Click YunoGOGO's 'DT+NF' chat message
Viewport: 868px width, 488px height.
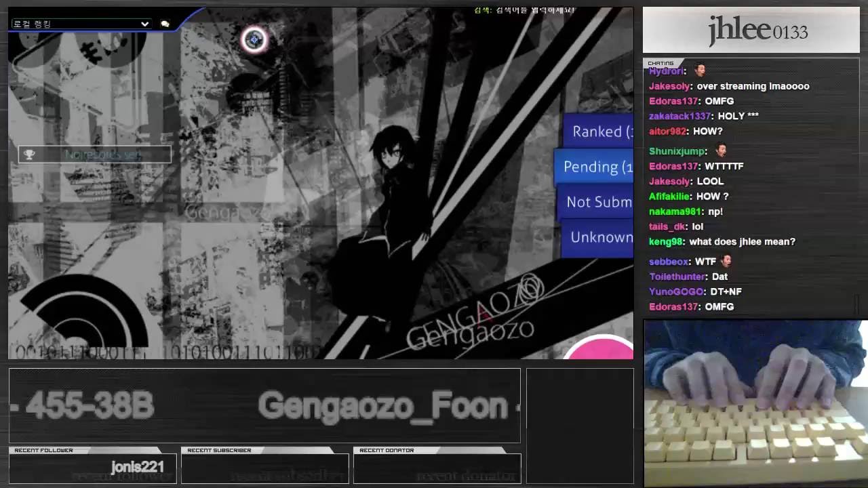[726, 291]
